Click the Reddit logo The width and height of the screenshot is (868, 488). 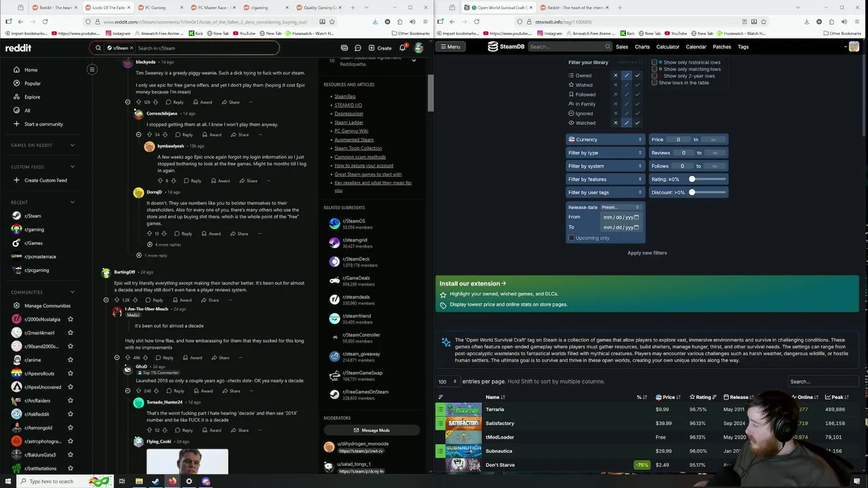(18, 48)
